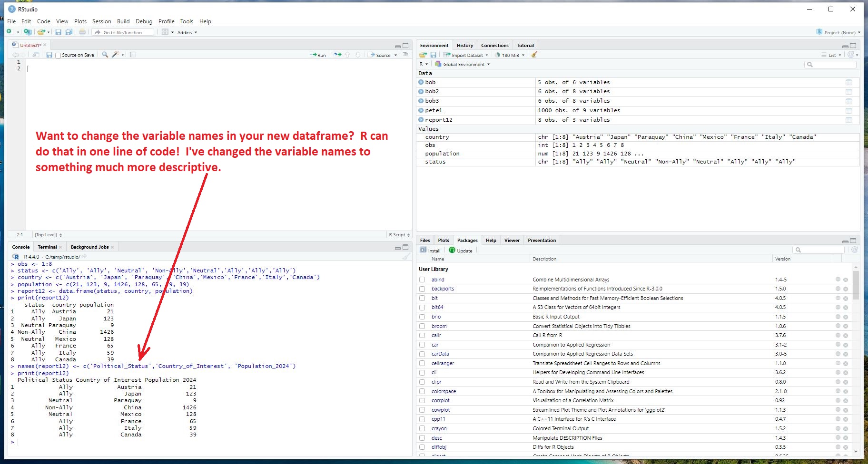
Task: Click the clear environment broom icon
Action: pos(534,55)
